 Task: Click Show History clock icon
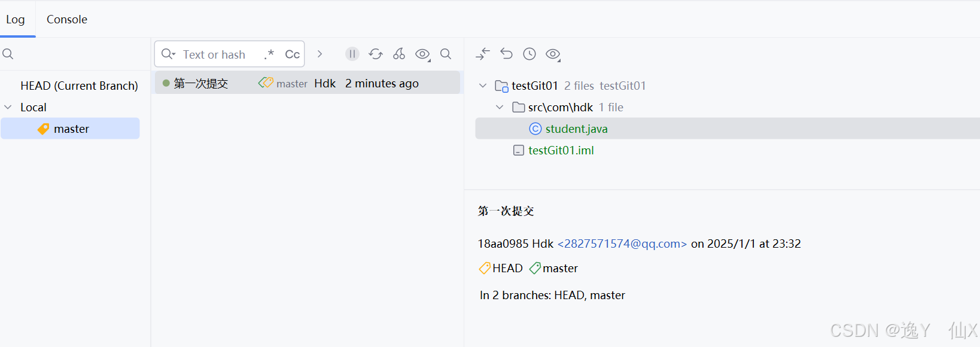[529, 54]
